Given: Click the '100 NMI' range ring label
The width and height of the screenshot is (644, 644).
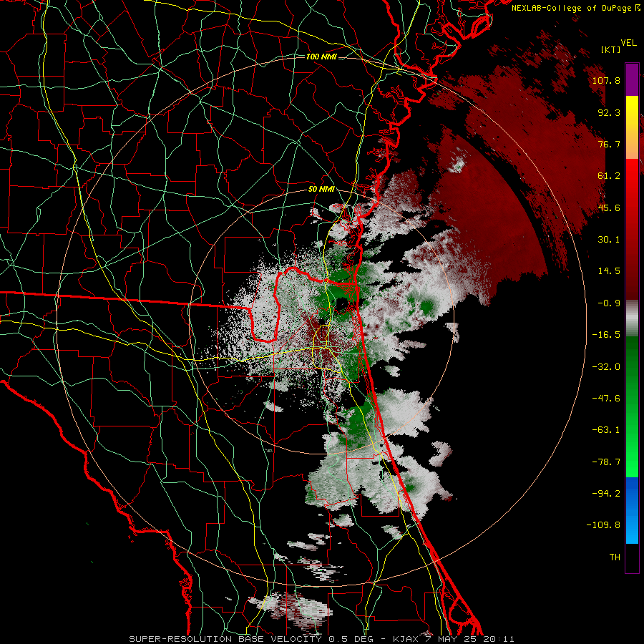Looking at the screenshot, I should 321,57.
